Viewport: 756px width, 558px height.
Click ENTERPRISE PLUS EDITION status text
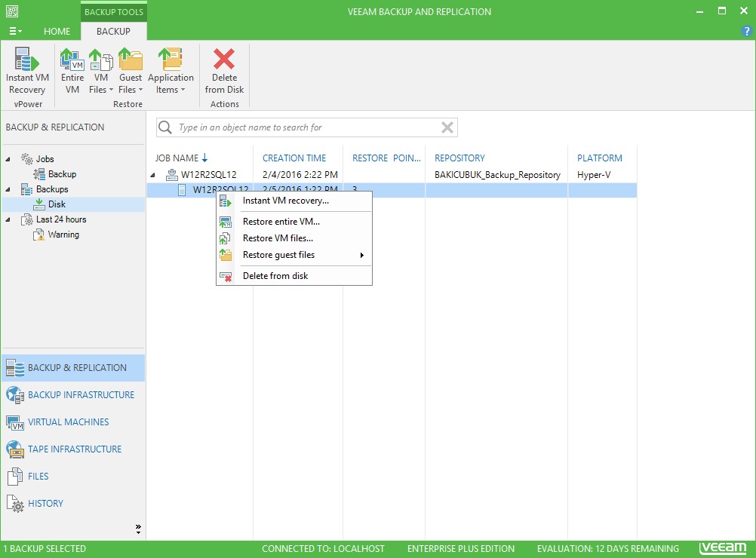tap(460, 549)
